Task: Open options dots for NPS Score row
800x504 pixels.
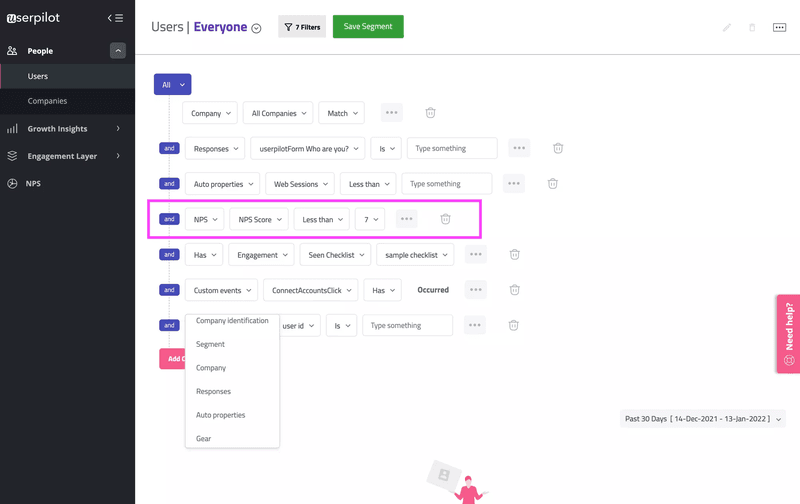Action: 406,219
